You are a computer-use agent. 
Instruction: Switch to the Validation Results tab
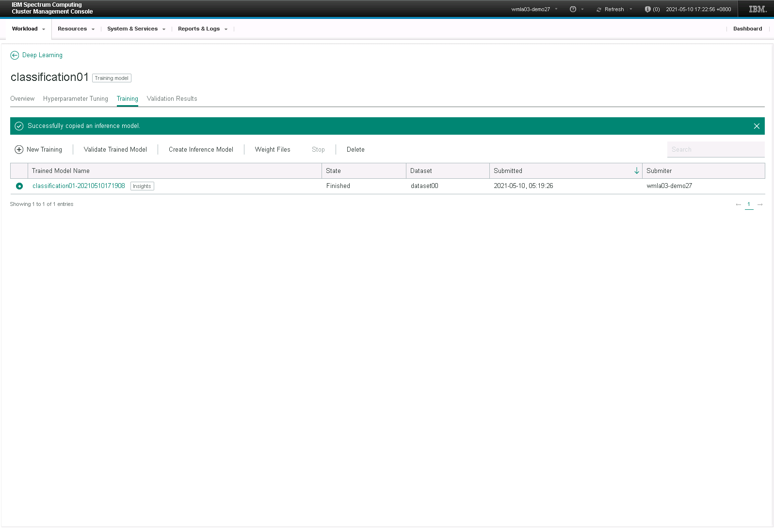[x=172, y=99]
